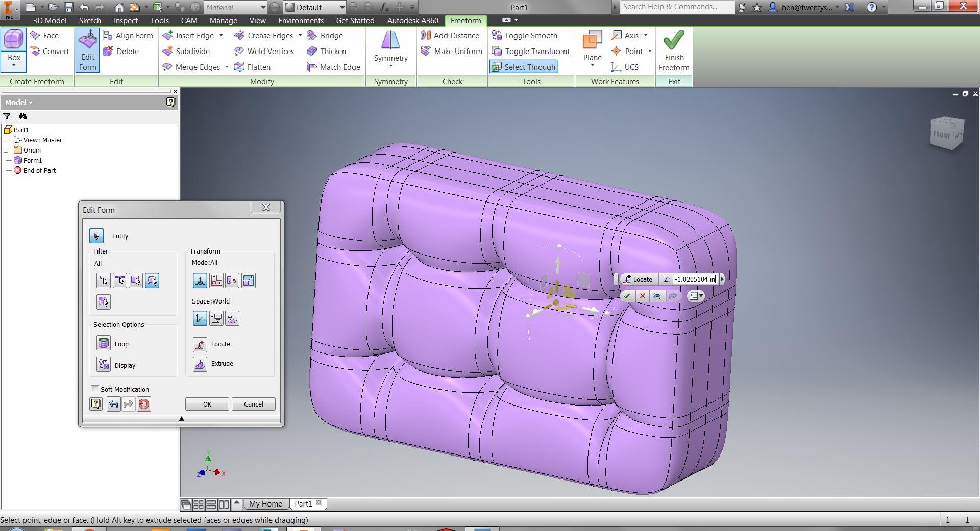The image size is (980, 531).
Task: Expand the Box dropdown arrow
Action: (x=14, y=66)
